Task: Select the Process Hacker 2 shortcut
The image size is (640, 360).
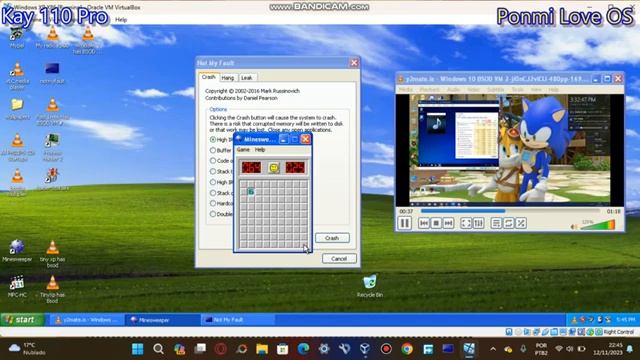Action: (52, 147)
